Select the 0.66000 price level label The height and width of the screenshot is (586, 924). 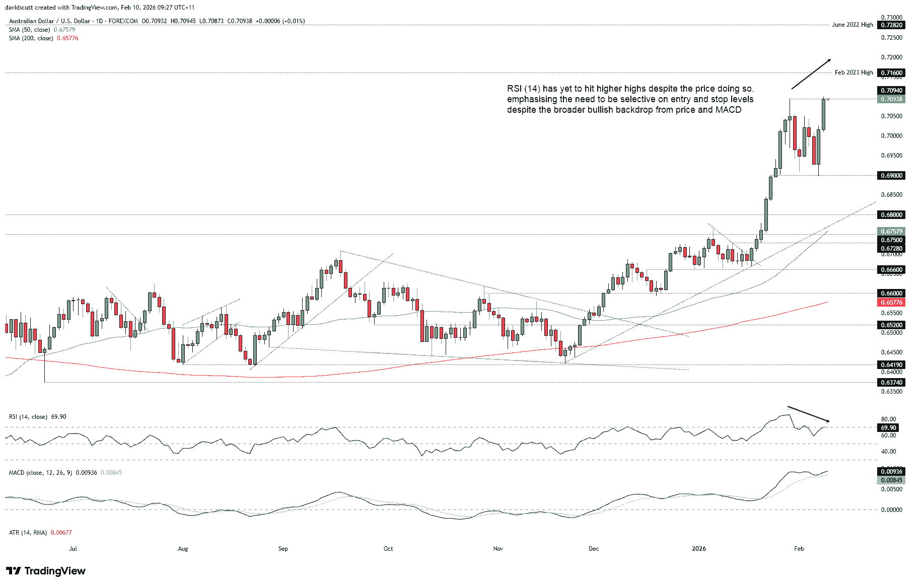pyautogui.click(x=891, y=294)
